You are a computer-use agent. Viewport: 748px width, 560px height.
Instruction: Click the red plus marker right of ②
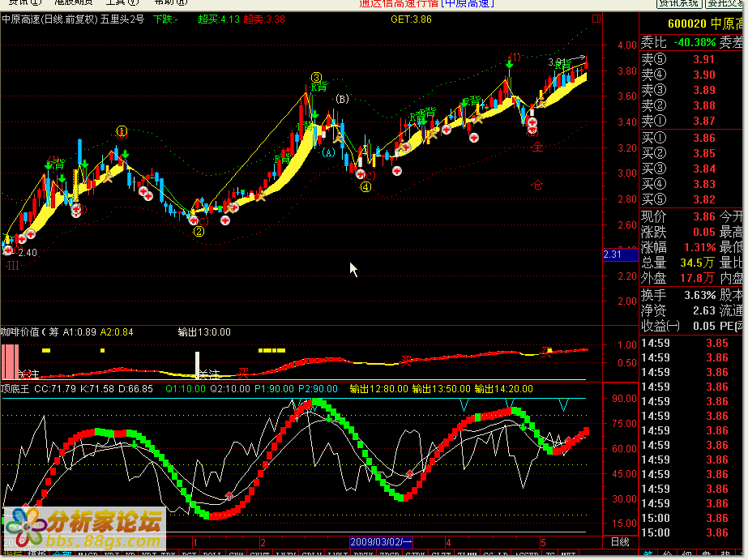click(225, 220)
